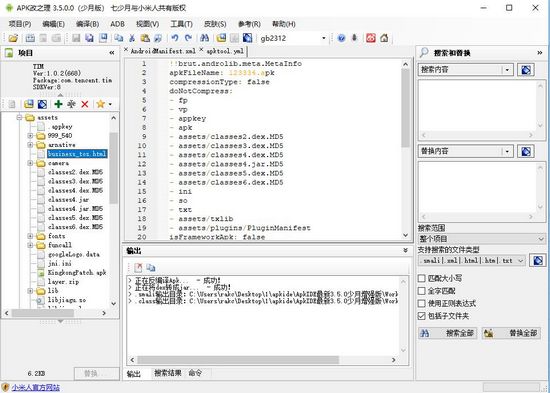Click inside the replace content text area
The image size is (550, 393).
pos(478,188)
